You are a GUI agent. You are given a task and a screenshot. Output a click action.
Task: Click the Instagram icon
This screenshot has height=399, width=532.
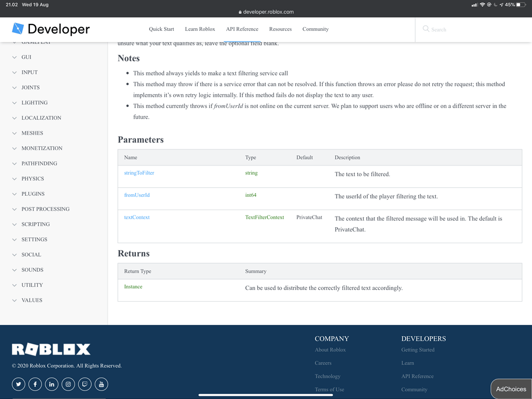[x=68, y=384]
